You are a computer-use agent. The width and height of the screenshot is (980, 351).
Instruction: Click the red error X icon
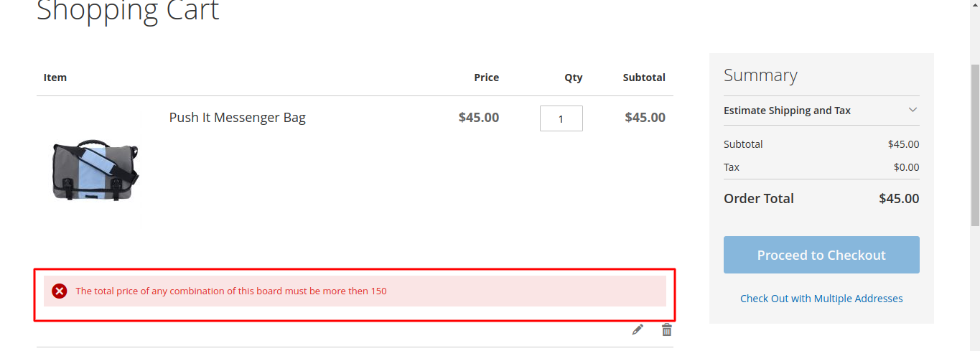pos(60,291)
